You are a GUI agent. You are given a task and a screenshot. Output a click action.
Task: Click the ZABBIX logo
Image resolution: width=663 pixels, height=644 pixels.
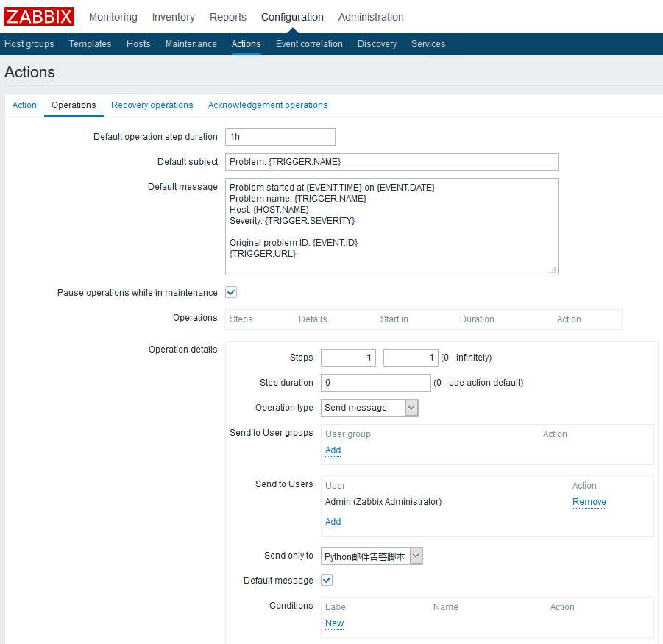click(x=39, y=17)
